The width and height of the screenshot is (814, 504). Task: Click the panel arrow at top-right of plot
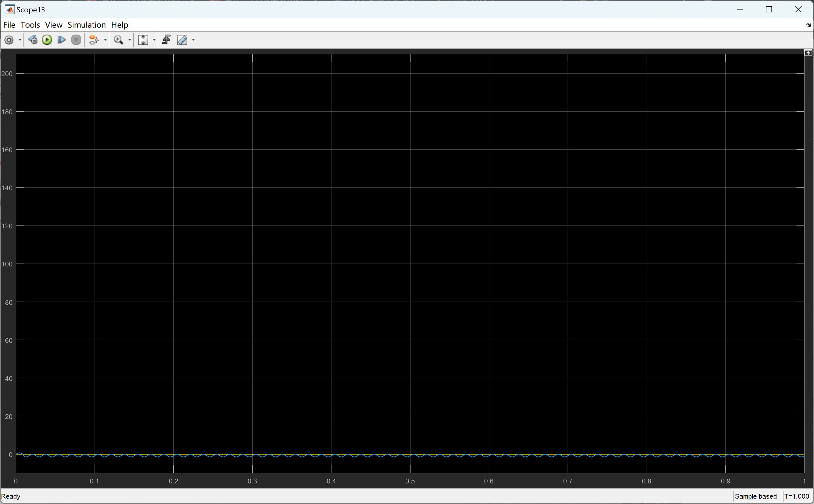tap(808, 52)
